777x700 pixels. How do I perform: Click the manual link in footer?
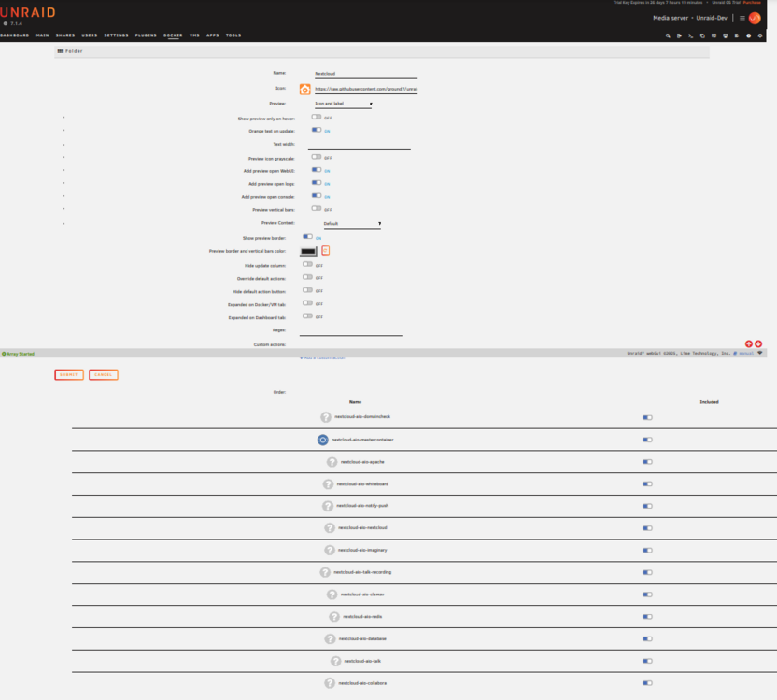tap(746, 353)
